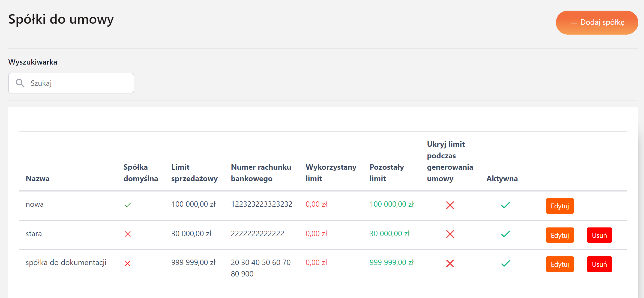Click hide-limit cross for spółka do dokumentacji

(x=450, y=263)
